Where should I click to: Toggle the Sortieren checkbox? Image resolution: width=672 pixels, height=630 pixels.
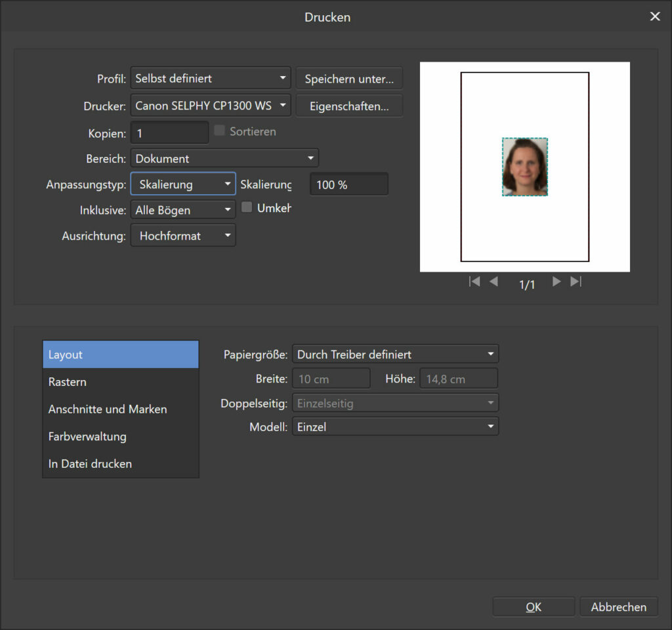click(220, 131)
